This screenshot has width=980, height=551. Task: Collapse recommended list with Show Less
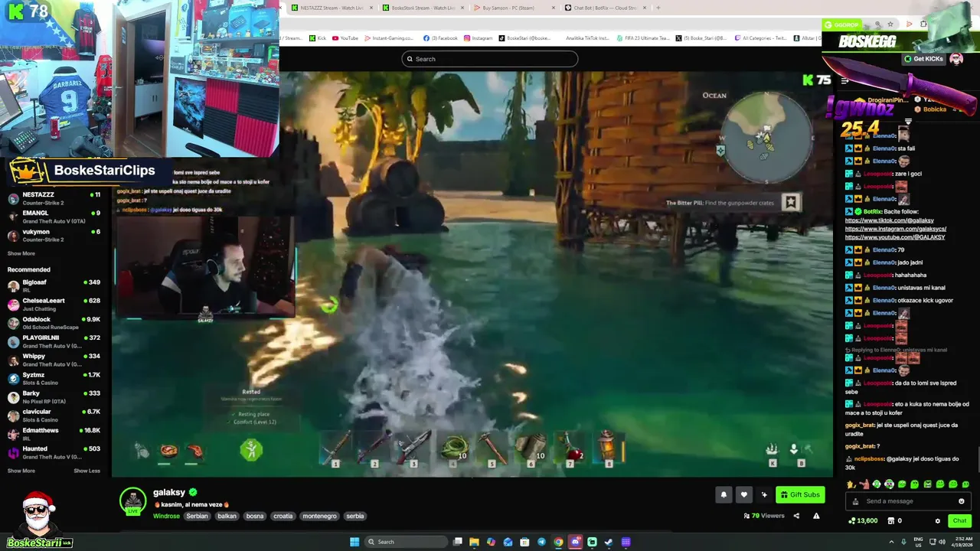pos(87,471)
